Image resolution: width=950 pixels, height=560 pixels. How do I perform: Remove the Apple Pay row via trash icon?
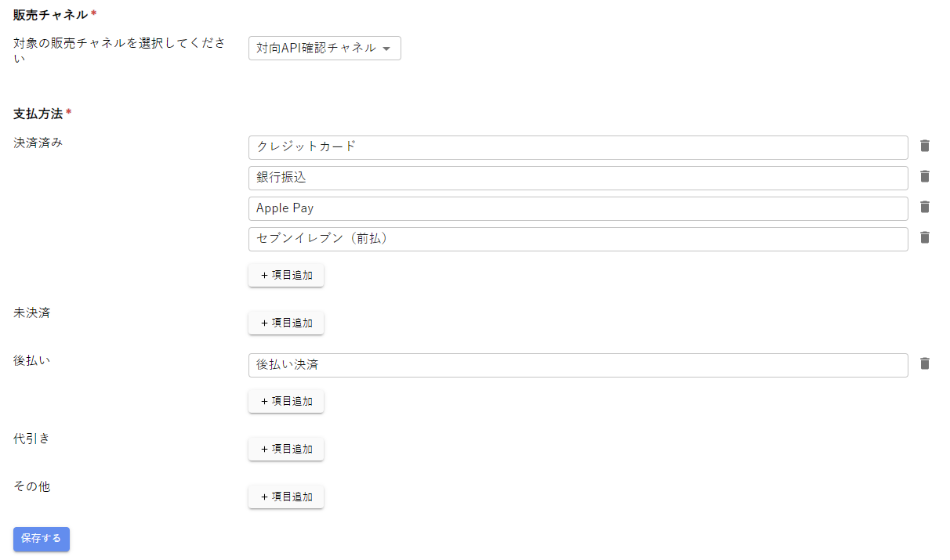point(925,207)
